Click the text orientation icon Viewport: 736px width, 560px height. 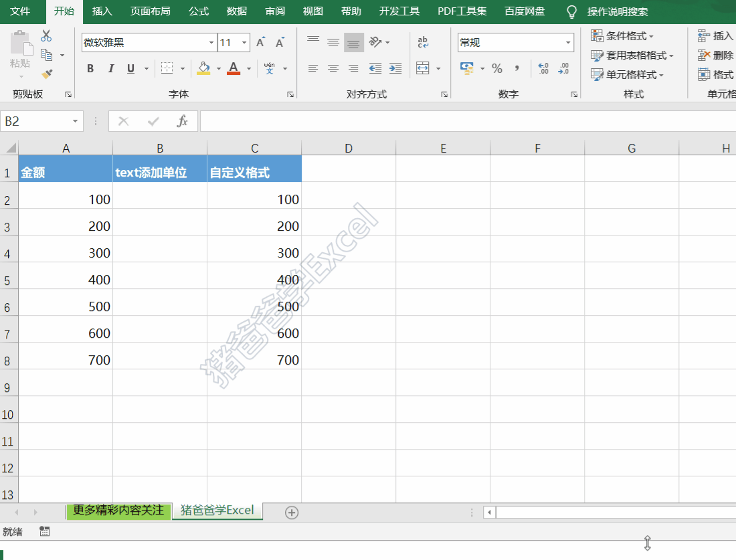[x=375, y=42]
